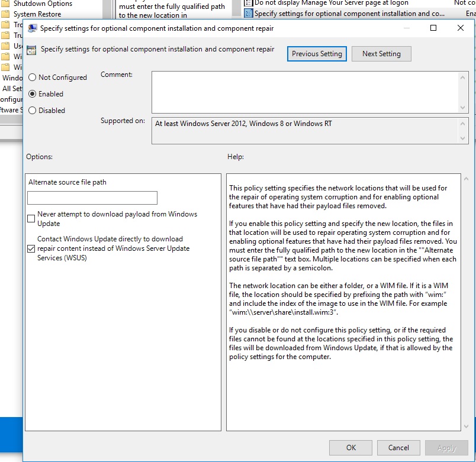Screen dimensions: 476x462
Task: Click the Apply button
Action: coord(446,448)
